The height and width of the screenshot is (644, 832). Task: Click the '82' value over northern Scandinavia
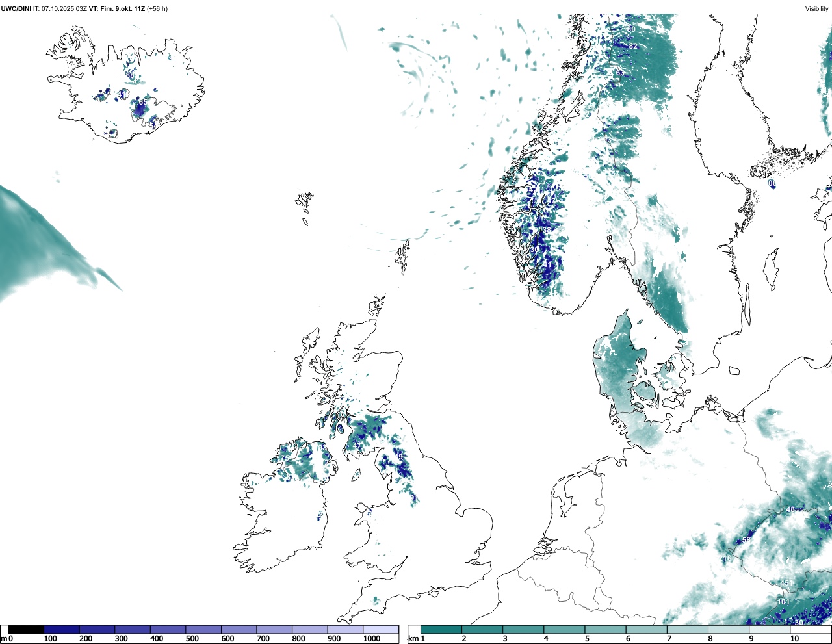(x=633, y=47)
